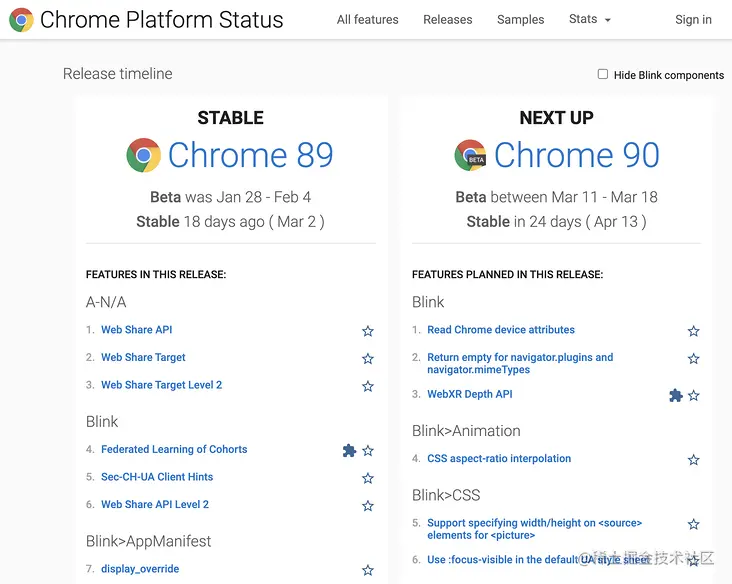
Task: Star the CSS aspect-ratio interpolation feature
Action: click(x=694, y=460)
